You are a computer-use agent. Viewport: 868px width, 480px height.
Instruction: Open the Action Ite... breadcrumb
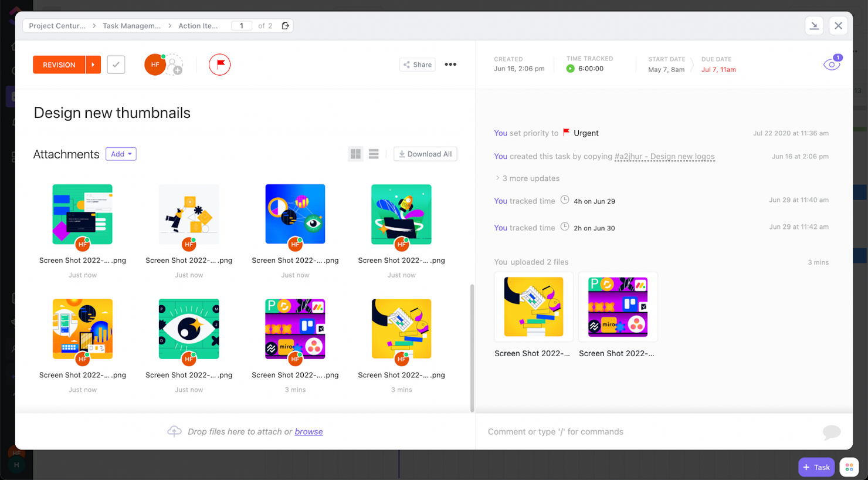click(198, 26)
